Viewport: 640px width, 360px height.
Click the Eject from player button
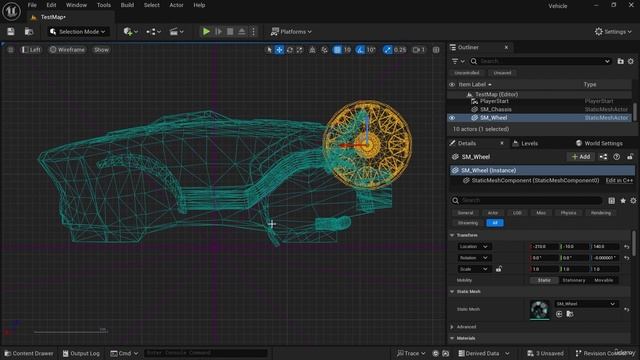(x=242, y=31)
